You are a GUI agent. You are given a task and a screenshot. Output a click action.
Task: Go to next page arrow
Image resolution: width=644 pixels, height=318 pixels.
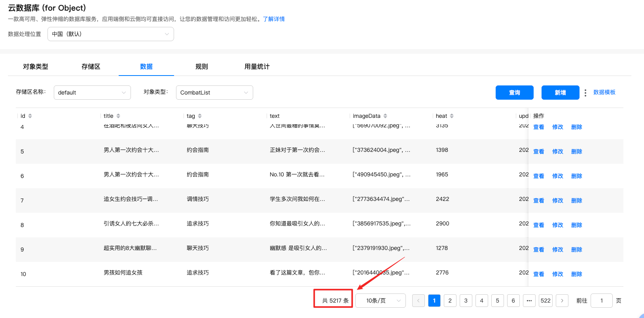(x=562, y=301)
